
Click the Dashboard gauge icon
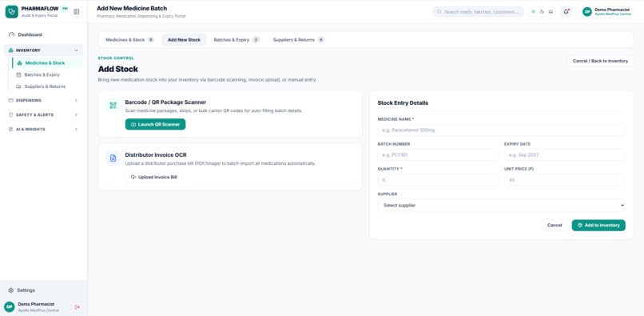click(x=11, y=34)
